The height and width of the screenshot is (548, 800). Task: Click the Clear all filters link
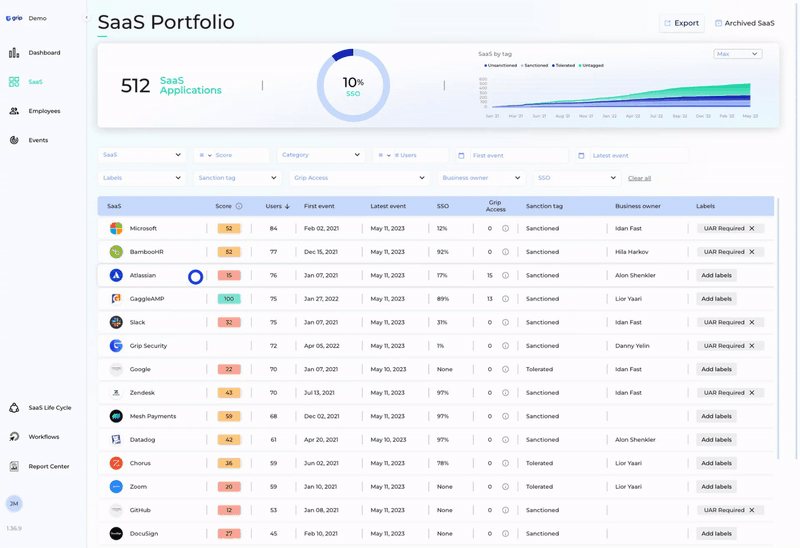[639, 178]
